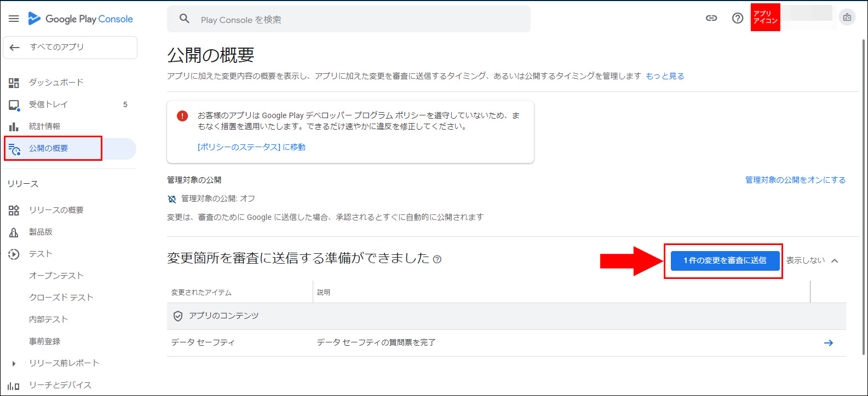Open data safety row blue arrow
Image resolution: width=868 pixels, height=396 pixels.
coord(829,343)
